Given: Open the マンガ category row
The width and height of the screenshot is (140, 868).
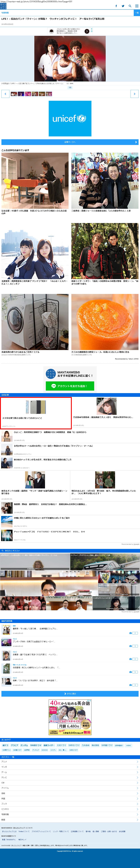Looking at the screenshot, I should pyautogui.click(x=70, y=767).
